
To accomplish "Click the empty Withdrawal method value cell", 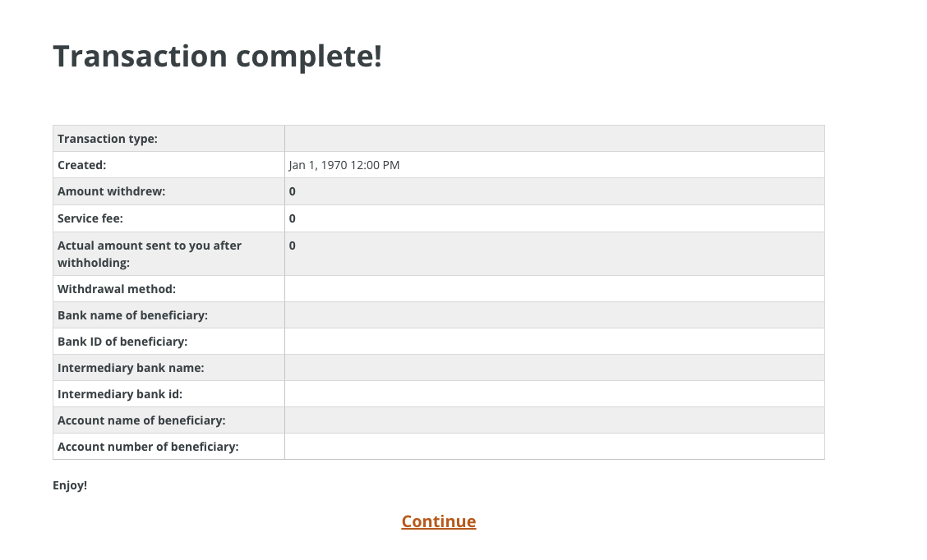I will pyautogui.click(x=554, y=289).
